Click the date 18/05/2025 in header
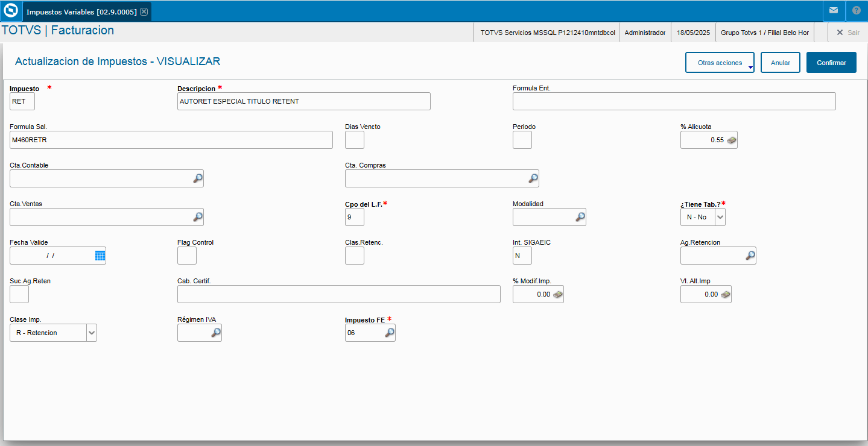 [x=694, y=33]
